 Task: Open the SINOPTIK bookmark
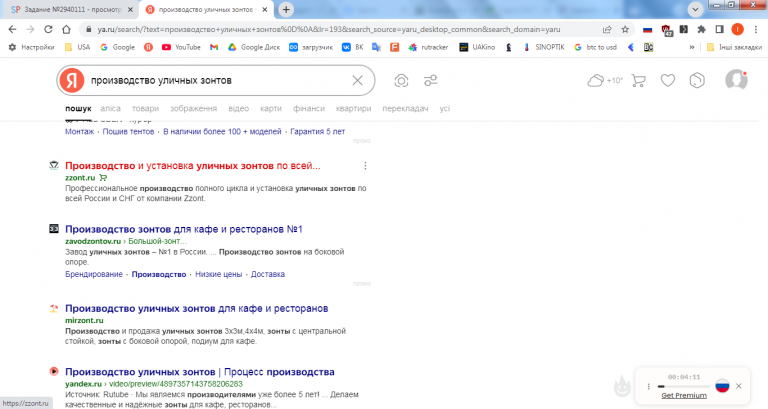[x=544, y=47]
